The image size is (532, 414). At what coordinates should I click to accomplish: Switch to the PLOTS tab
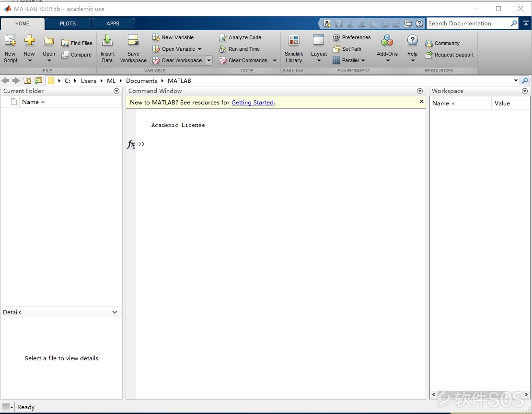(68, 23)
